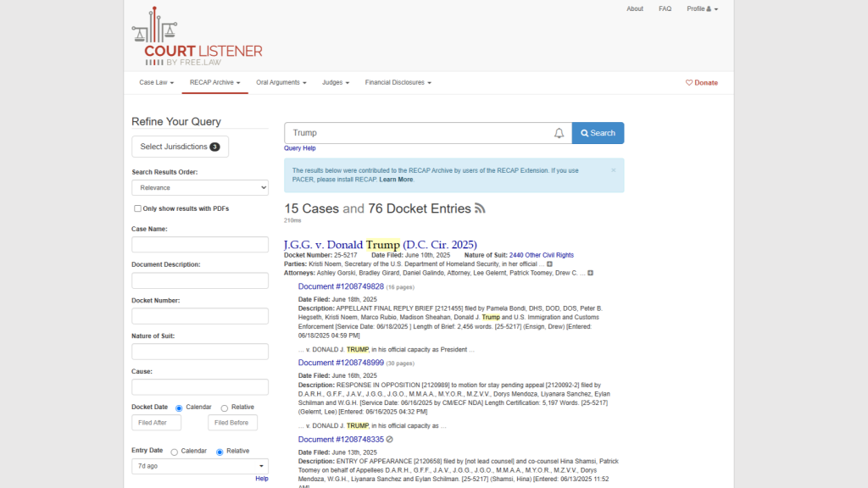Select Relative option for Docket Date

click(225, 408)
